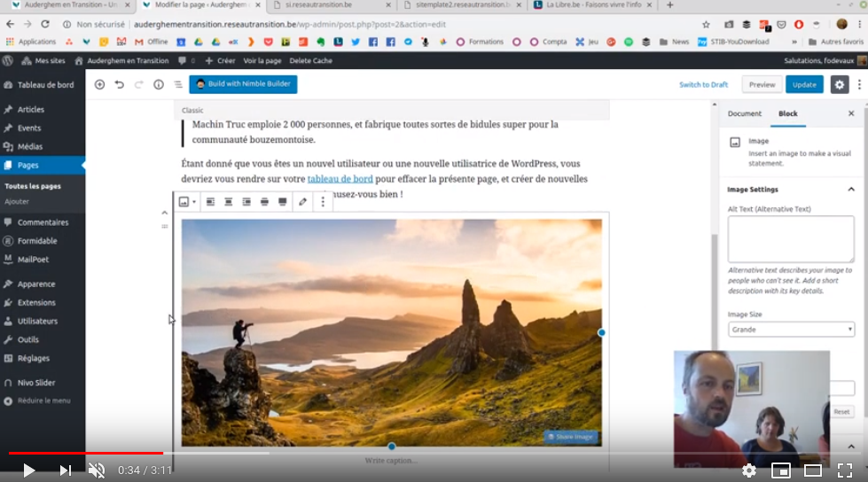This screenshot has width=868, height=482.
Task: Switch to Draft link
Action: click(x=704, y=85)
